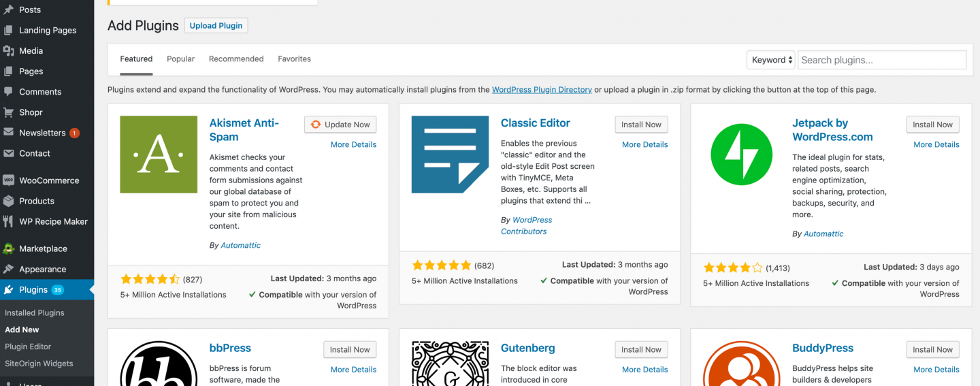Open More Details for bbPress

click(x=353, y=370)
